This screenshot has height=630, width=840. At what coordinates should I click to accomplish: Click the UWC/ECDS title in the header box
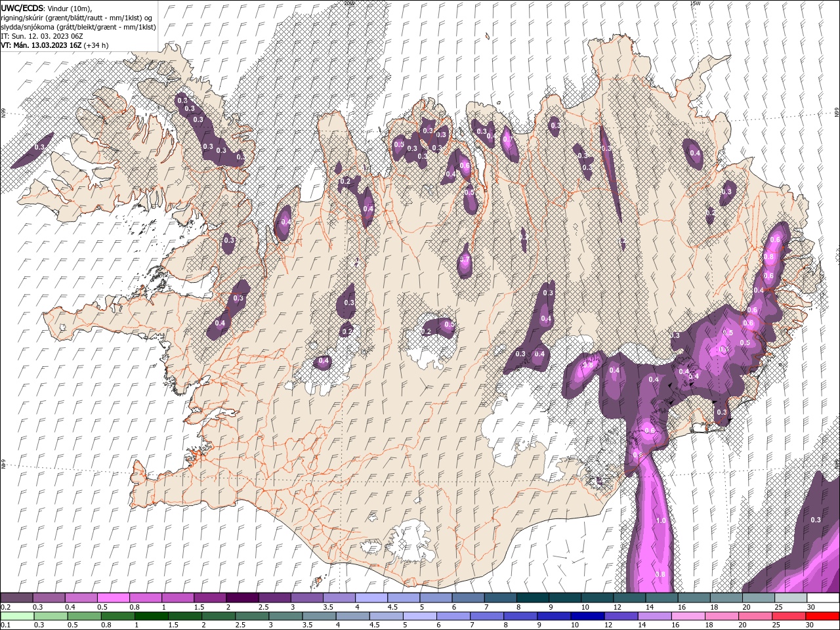point(22,8)
